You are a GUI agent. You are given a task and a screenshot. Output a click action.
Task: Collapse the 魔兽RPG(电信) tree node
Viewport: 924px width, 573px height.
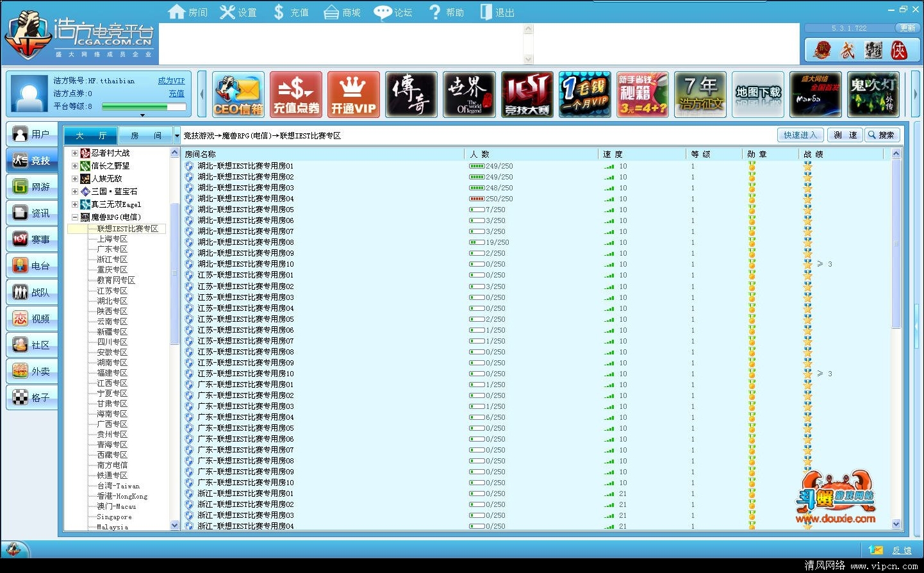pos(75,217)
